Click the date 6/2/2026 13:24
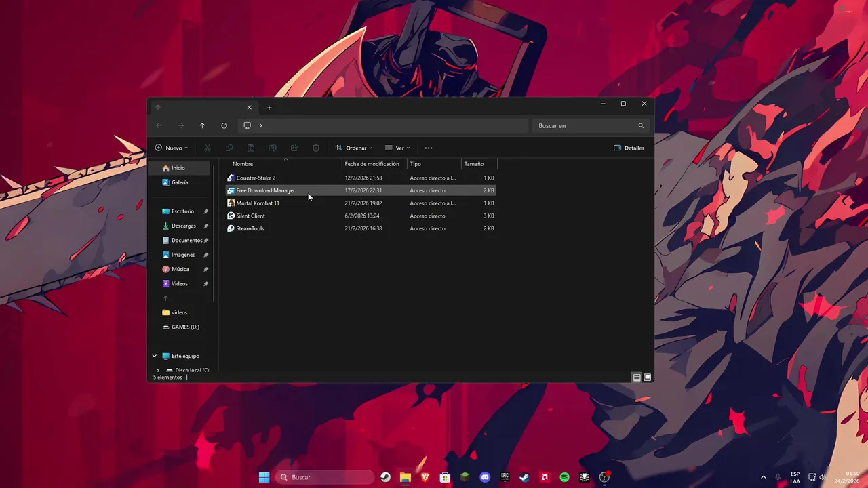This screenshot has height=488, width=868. pos(362,216)
